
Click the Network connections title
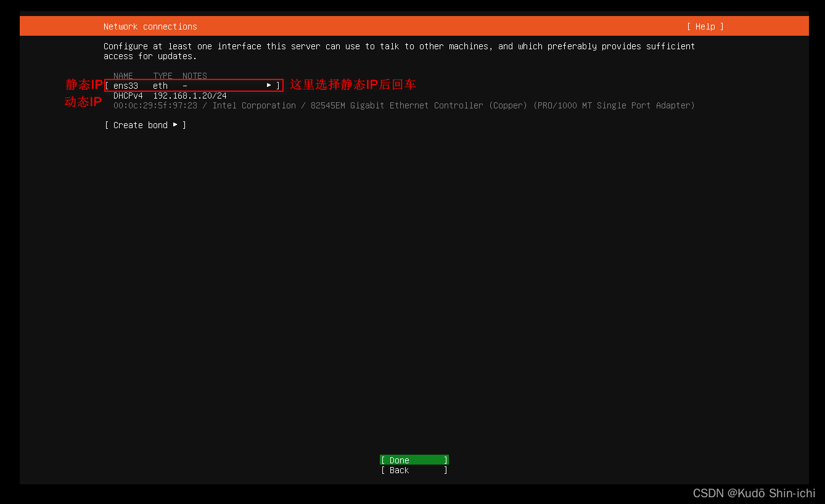[x=150, y=26]
